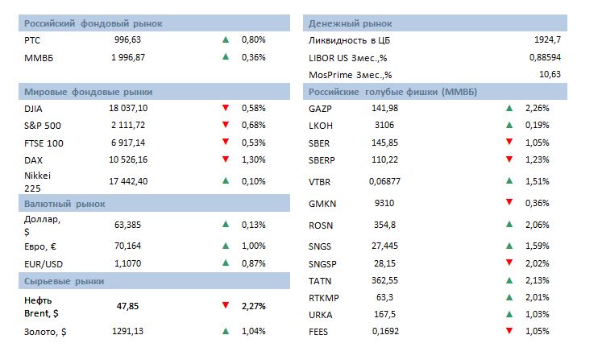598x364 pixels.
Task: Click the green up arrow for EUR/USD
Action: tap(226, 263)
